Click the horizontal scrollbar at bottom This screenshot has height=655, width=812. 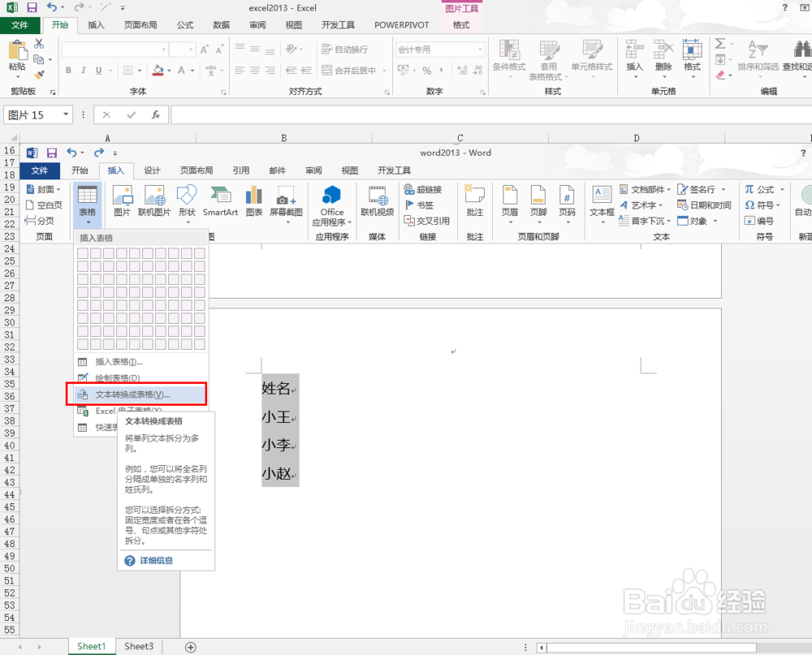[651, 647]
